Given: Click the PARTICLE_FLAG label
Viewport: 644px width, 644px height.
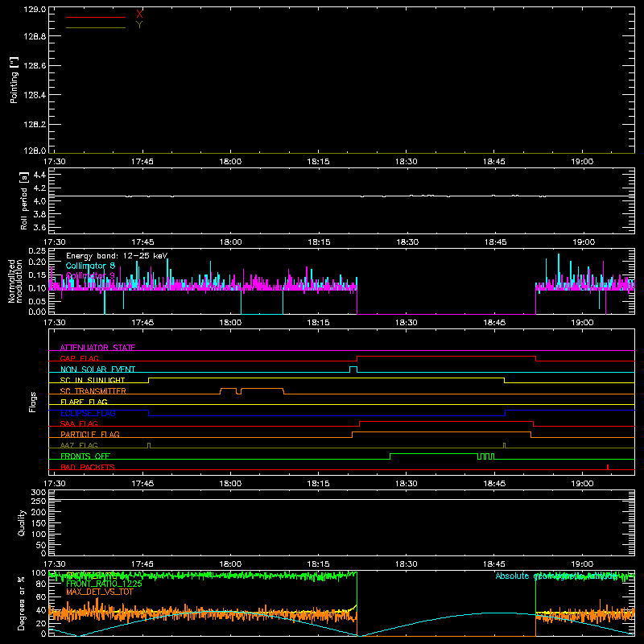Looking at the screenshot, I should click(x=90, y=434).
